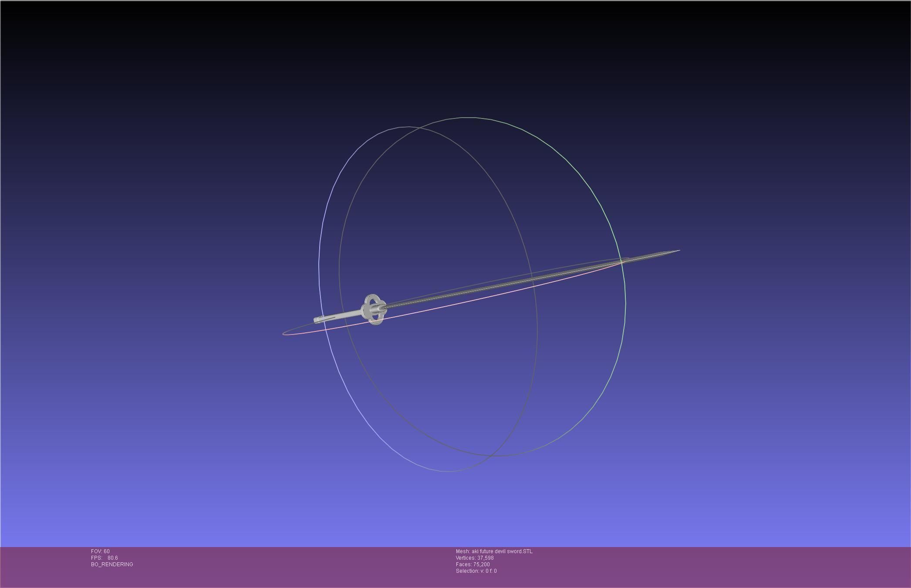Click the pointed tip of the sword blade
This screenshot has width=911, height=588.
point(678,251)
